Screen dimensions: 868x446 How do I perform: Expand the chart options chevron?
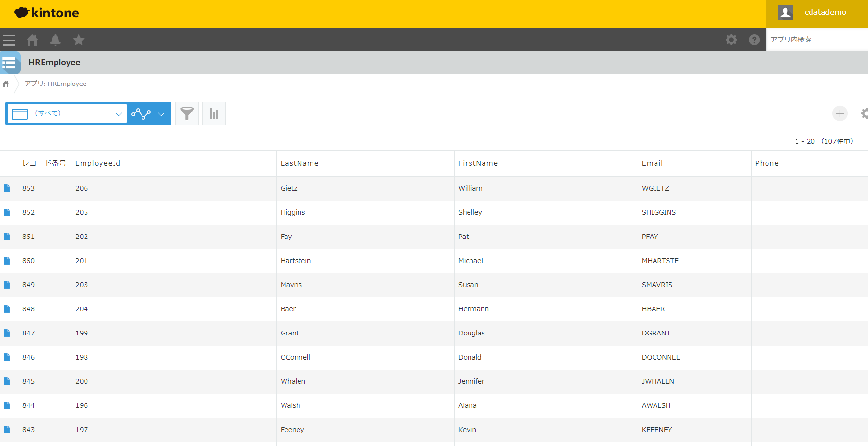point(161,113)
